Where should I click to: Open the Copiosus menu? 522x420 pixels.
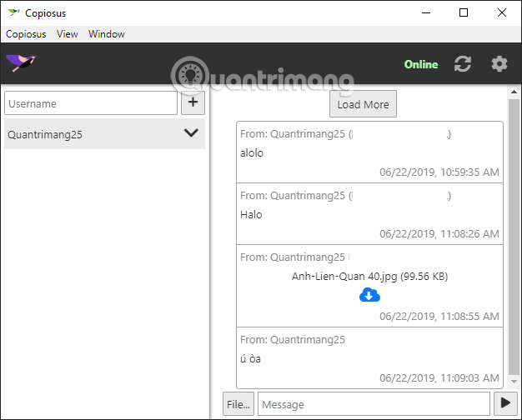(26, 34)
